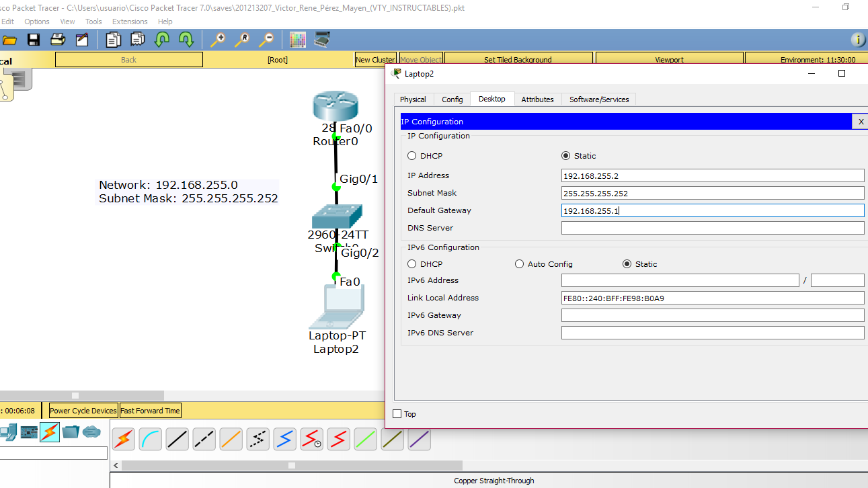Viewport: 868px width, 488px height.
Task: Print the network with the printer icon
Action: (x=58, y=40)
